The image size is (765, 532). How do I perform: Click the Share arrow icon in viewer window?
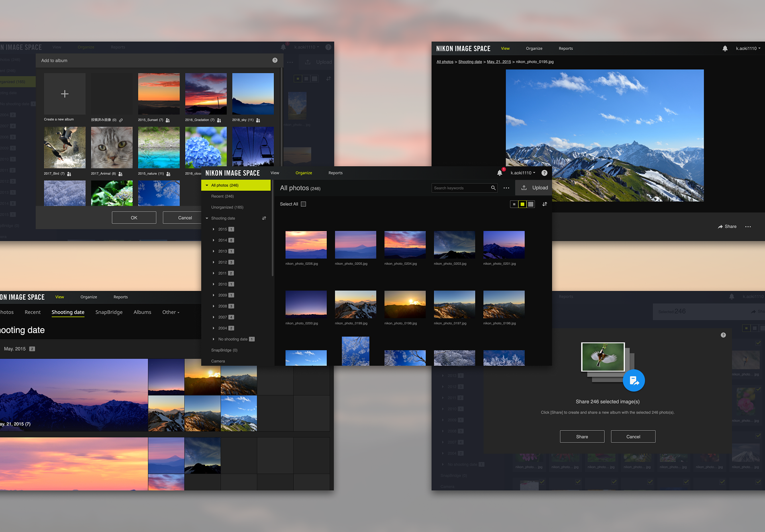click(x=720, y=227)
